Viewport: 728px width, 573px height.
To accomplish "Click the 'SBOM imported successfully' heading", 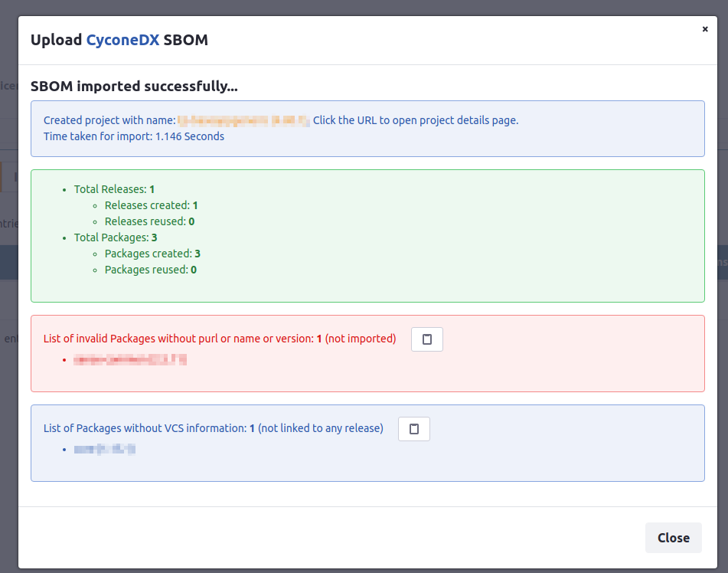I will pyautogui.click(x=134, y=86).
